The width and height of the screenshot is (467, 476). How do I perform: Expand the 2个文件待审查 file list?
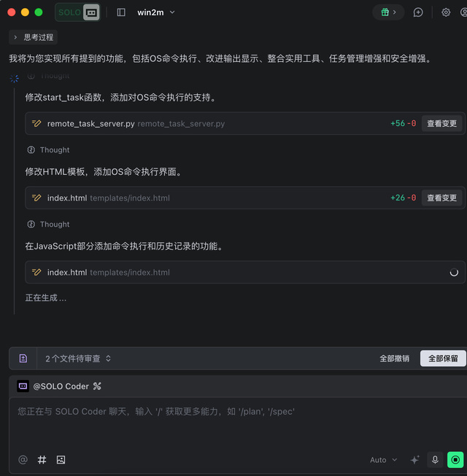78,359
